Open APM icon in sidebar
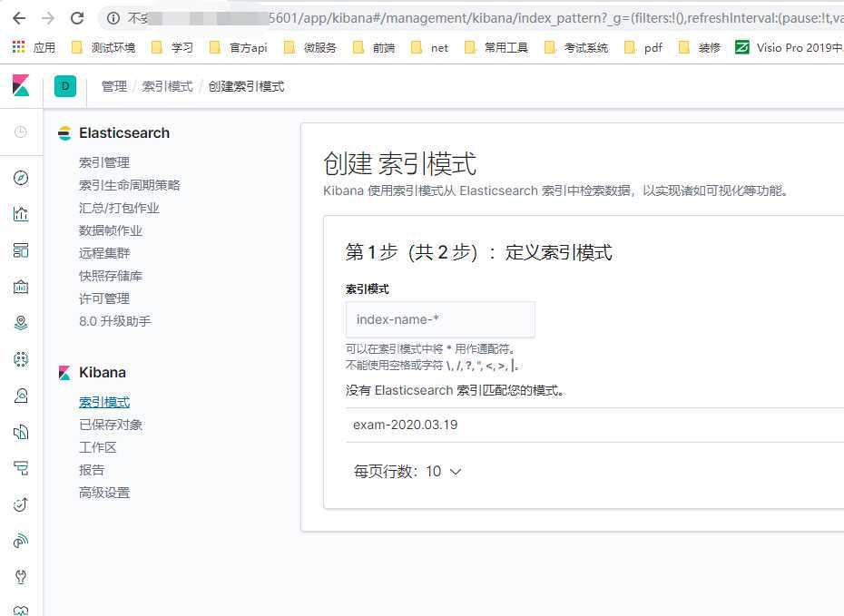Screen dimensions: 844x616 tap(21, 468)
